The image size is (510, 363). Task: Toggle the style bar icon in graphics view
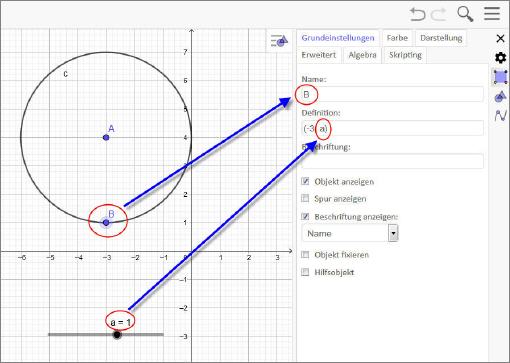click(x=279, y=41)
